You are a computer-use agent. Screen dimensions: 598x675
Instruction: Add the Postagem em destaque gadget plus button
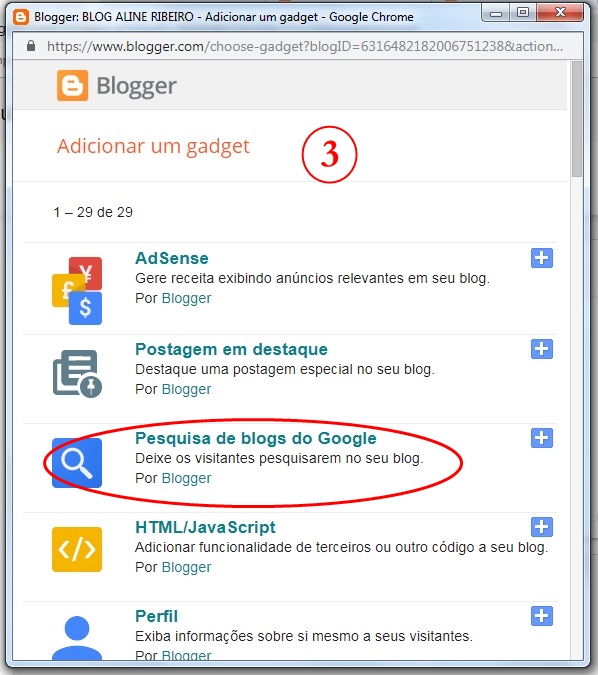[x=542, y=349]
